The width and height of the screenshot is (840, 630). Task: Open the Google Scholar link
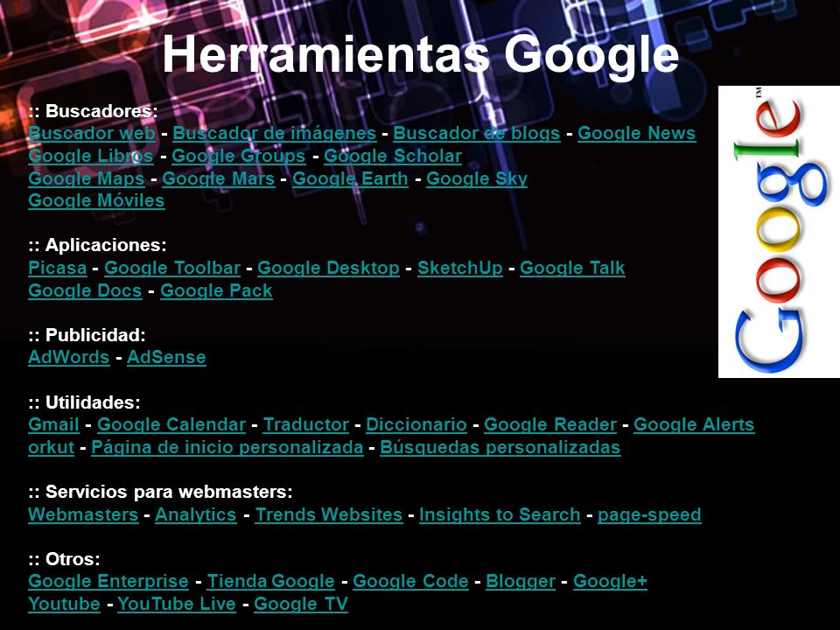coord(393,156)
